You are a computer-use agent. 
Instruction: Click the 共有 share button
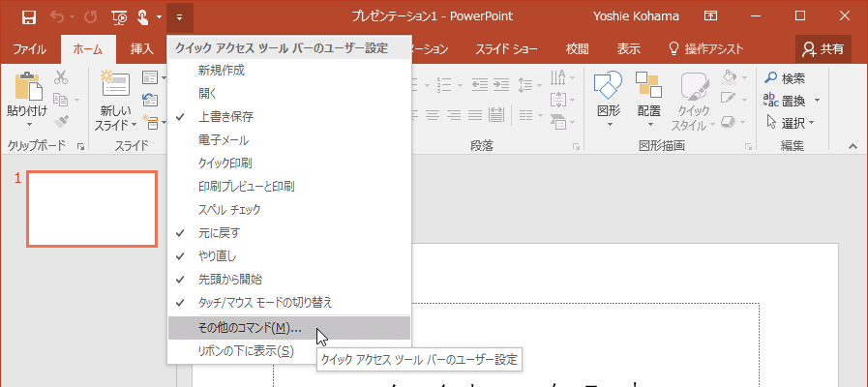pyautogui.click(x=823, y=49)
